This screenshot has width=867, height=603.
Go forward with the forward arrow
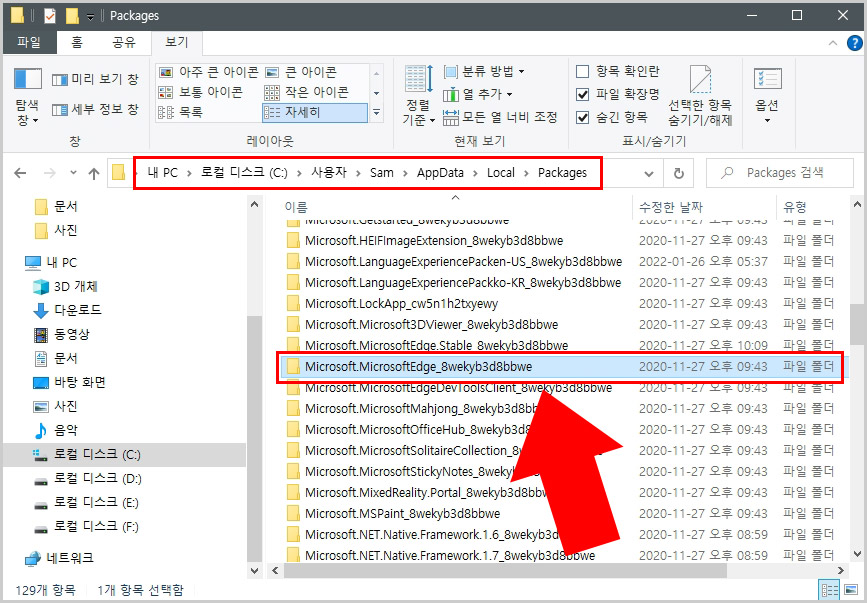click(x=50, y=174)
